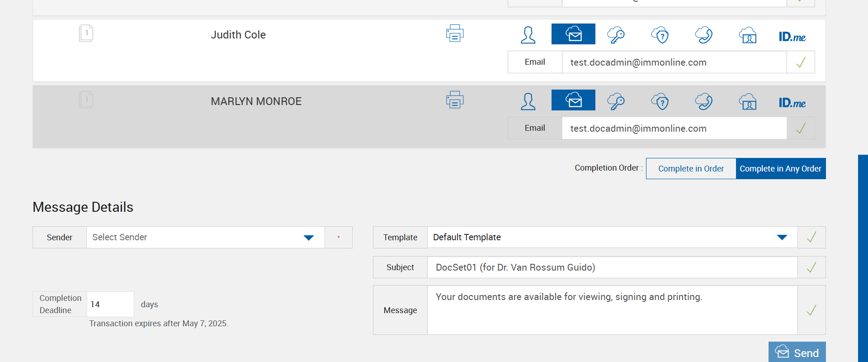The width and height of the screenshot is (868, 362).
Task: Select in-person ID authentication for MARLYN MONROE
Action: (748, 101)
